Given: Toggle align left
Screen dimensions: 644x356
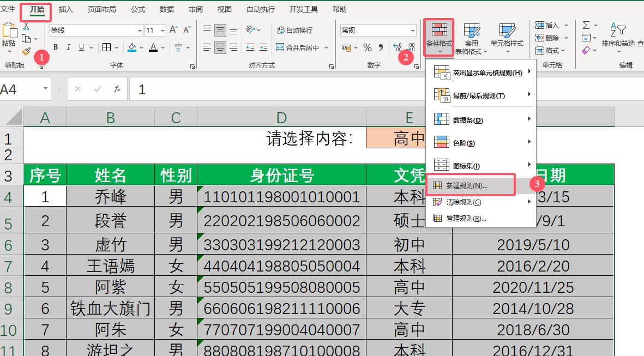Looking at the screenshot, I should click(207, 47).
